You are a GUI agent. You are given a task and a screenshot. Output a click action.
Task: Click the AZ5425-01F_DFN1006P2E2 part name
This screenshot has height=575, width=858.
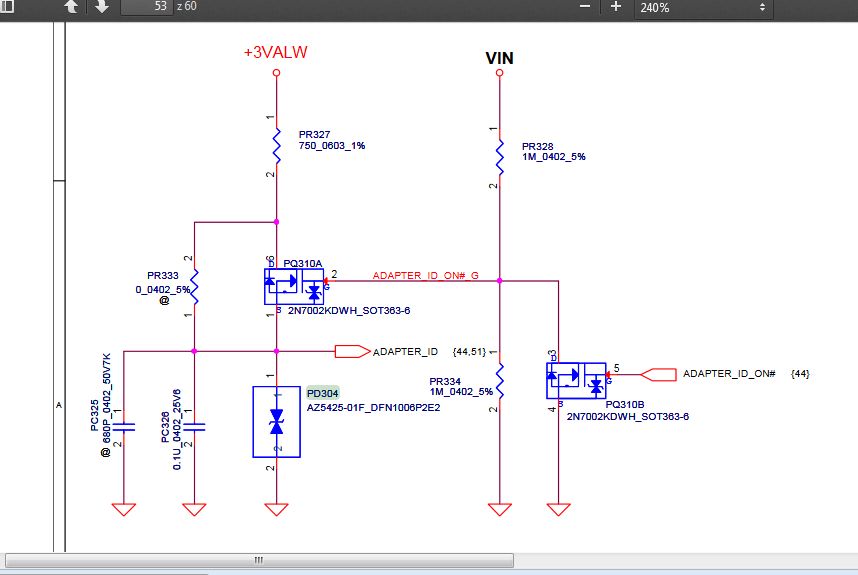tap(373, 408)
